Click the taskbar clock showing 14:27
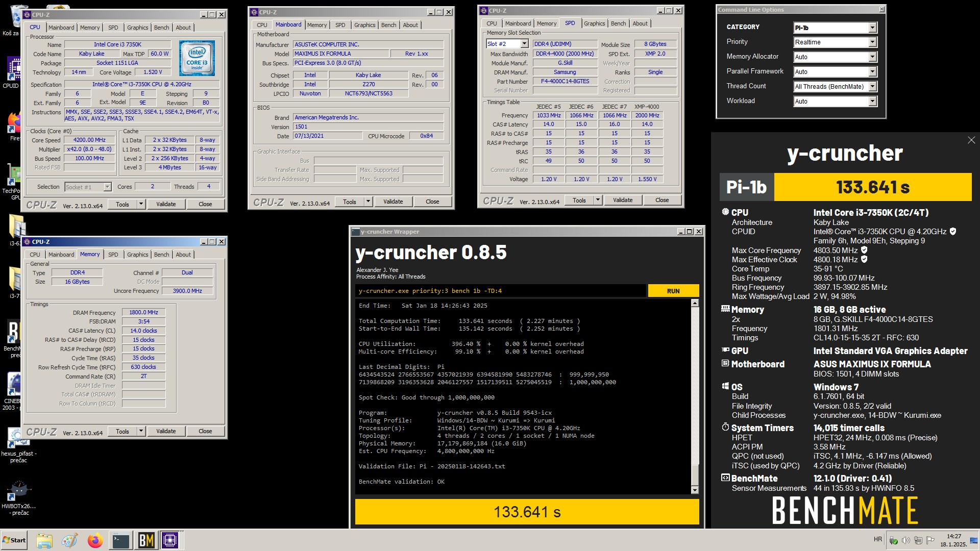 pyautogui.click(x=953, y=540)
